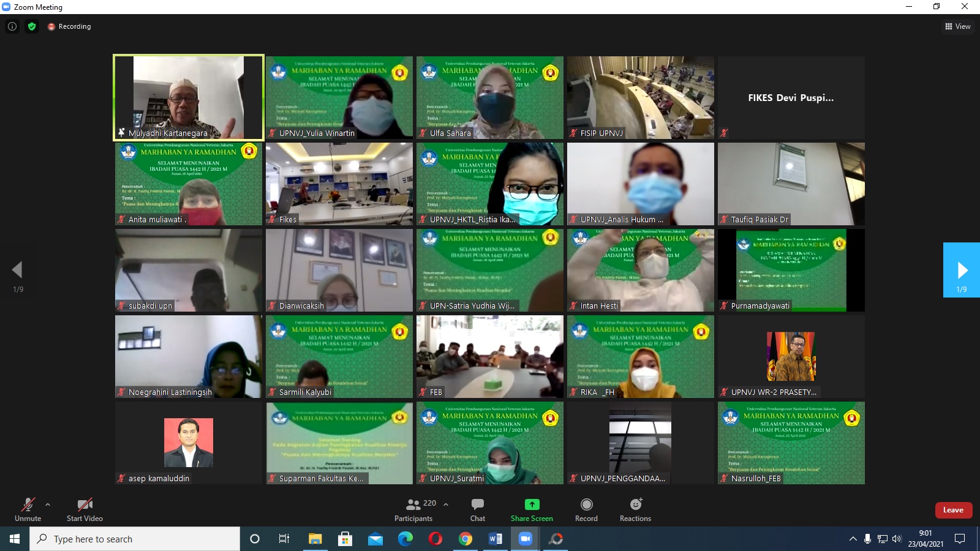The height and width of the screenshot is (551, 980).
Task: Open Google Chrome from the taskbar
Action: tap(466, 539)
